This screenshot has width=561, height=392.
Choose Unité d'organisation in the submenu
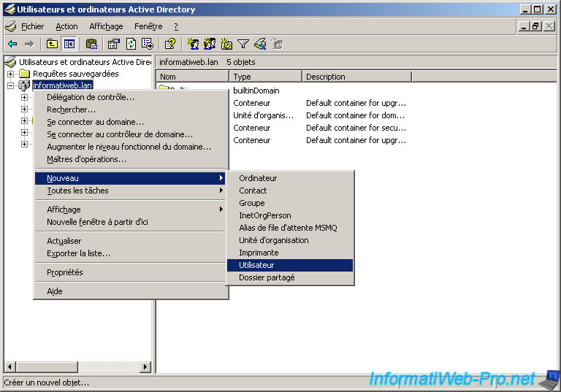(x=290, y=240)
